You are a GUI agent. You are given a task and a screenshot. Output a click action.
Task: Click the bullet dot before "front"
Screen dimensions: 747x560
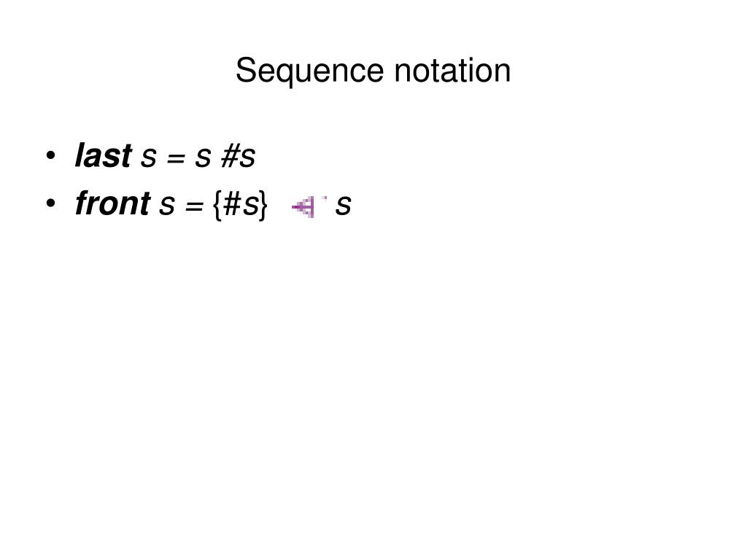(x=50, y=203)
